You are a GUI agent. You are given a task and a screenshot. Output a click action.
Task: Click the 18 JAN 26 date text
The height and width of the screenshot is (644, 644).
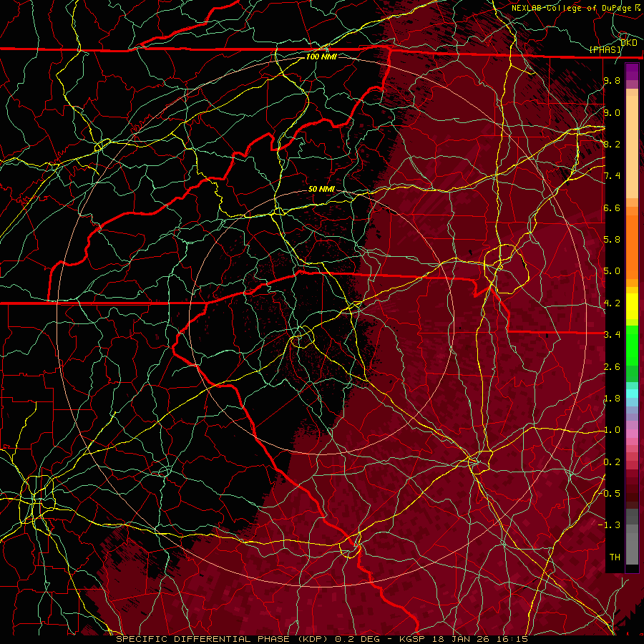point(459,639)
